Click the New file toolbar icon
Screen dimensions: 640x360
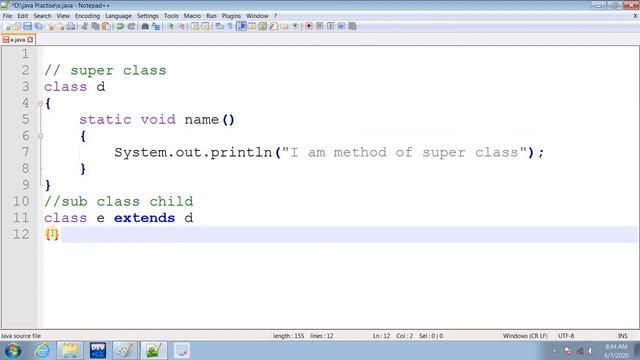(x=7, y=27)
